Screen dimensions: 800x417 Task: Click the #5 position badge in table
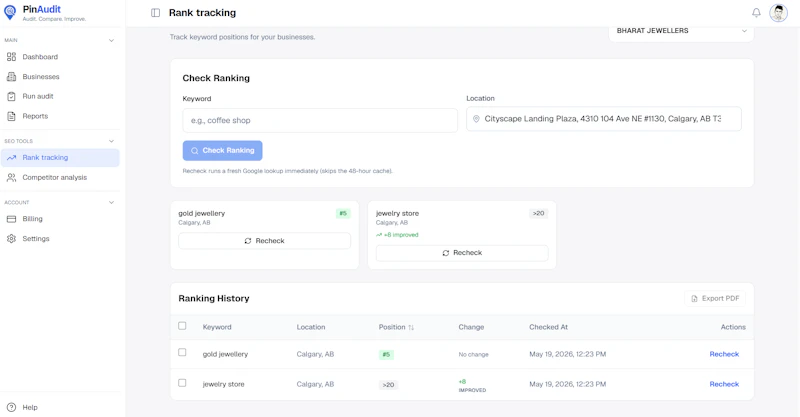pyautogui.click(x=386, y=355)
